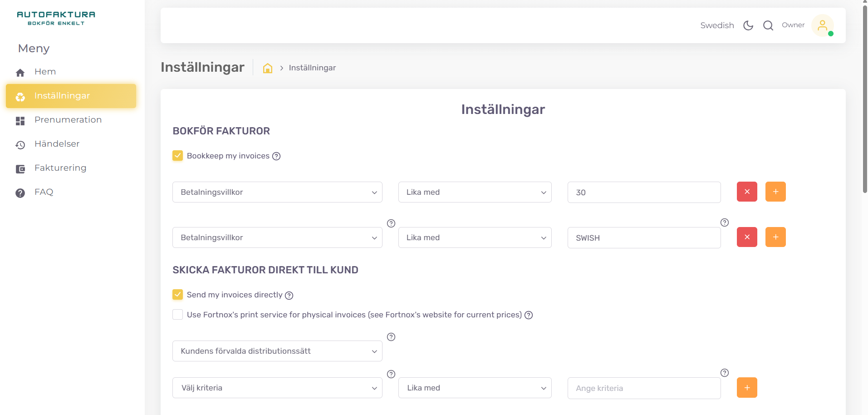
Task: Open the Owner profile avatar
Action: [823, 25]
